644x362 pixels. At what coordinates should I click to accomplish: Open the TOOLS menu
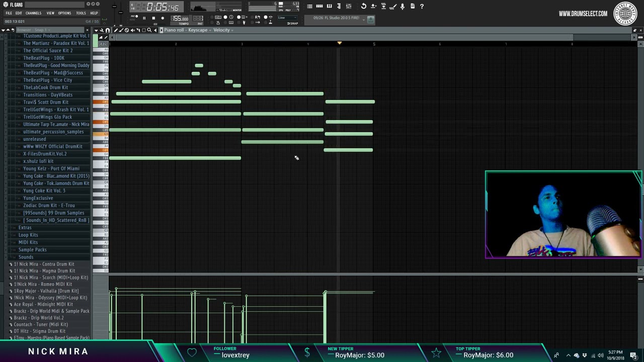[x=80, y=13]
